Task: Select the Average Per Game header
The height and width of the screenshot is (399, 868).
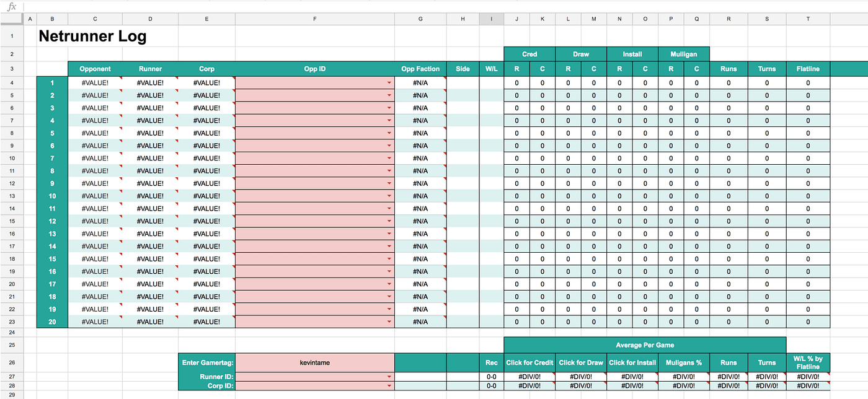Action: tap(644, 344)
